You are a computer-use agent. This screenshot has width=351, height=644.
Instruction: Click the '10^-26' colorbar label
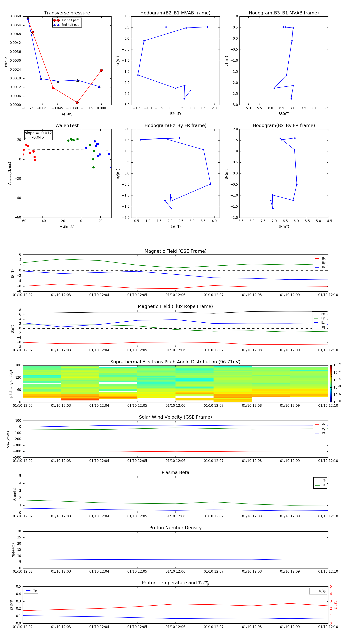pos(337,365)
